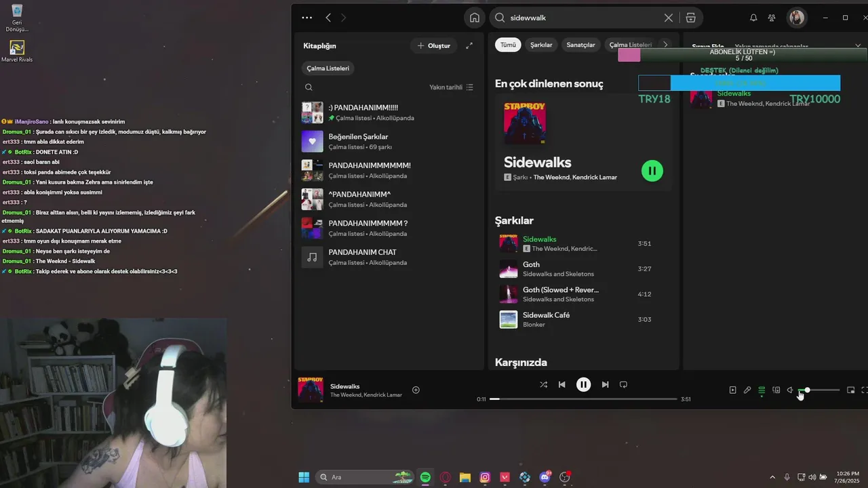Open the notifications bell in Spotify
The width and height of the screenshot is (868, 488).
point(753,18)
